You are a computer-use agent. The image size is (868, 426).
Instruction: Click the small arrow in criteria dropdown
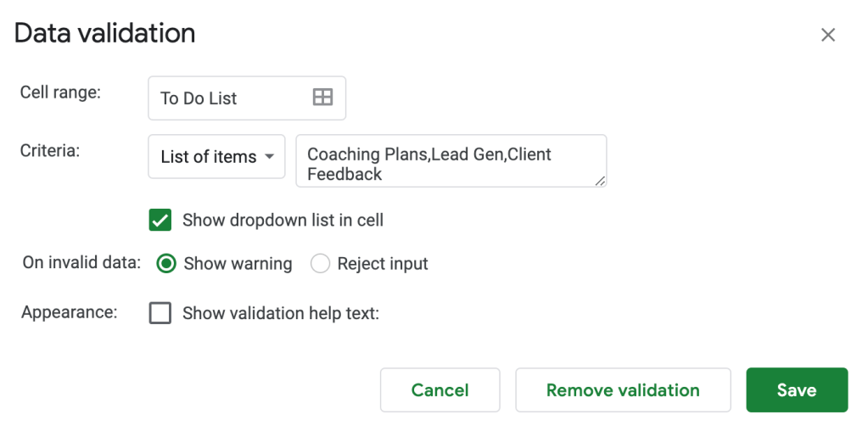(x=270, y=157)
